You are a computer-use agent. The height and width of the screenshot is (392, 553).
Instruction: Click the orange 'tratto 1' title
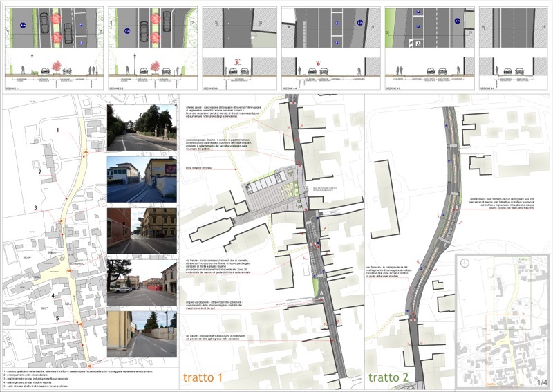(x=203, y=377)
